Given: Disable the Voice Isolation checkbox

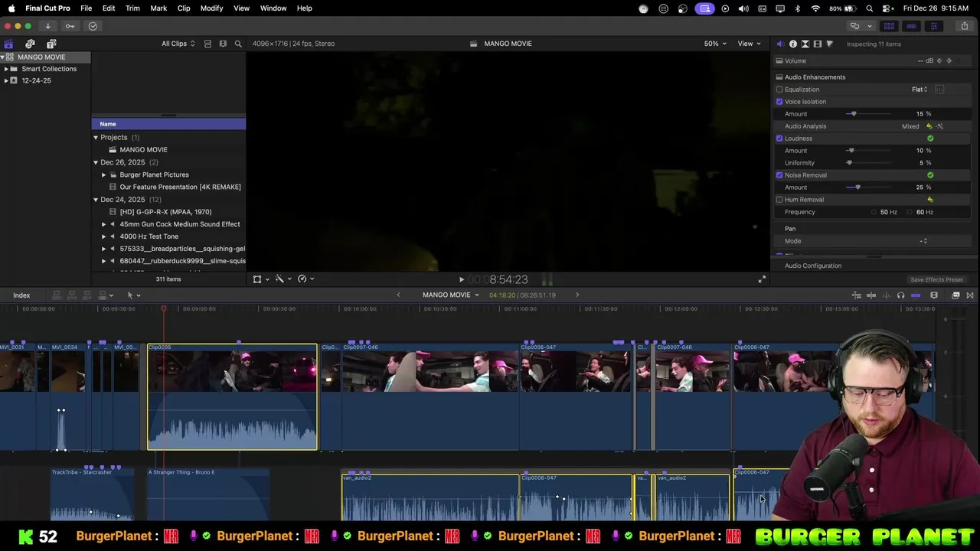Looking at the screenshot, I should (779, 102).
